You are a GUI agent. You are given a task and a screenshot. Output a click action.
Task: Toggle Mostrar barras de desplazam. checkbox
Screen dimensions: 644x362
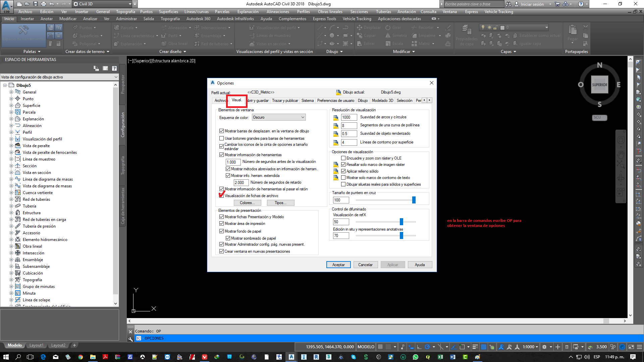[221, 131]
